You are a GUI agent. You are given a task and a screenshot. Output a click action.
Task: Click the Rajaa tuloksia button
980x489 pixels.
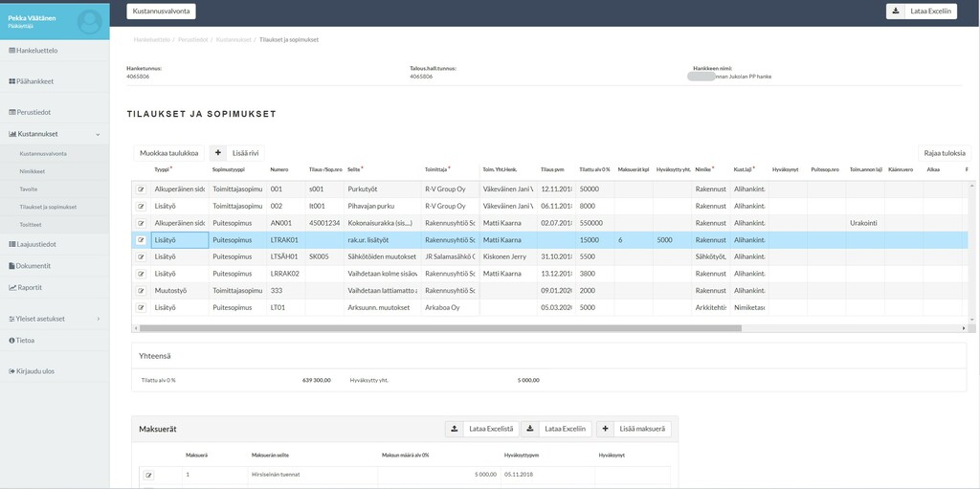pyautogui.click(x=944, y=153)
